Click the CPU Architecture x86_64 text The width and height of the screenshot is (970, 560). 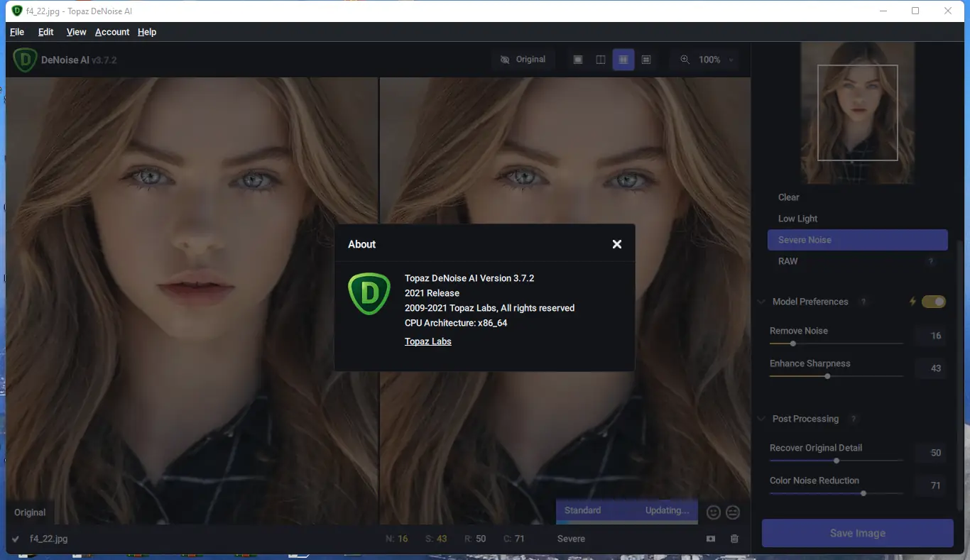click(456, 323)
